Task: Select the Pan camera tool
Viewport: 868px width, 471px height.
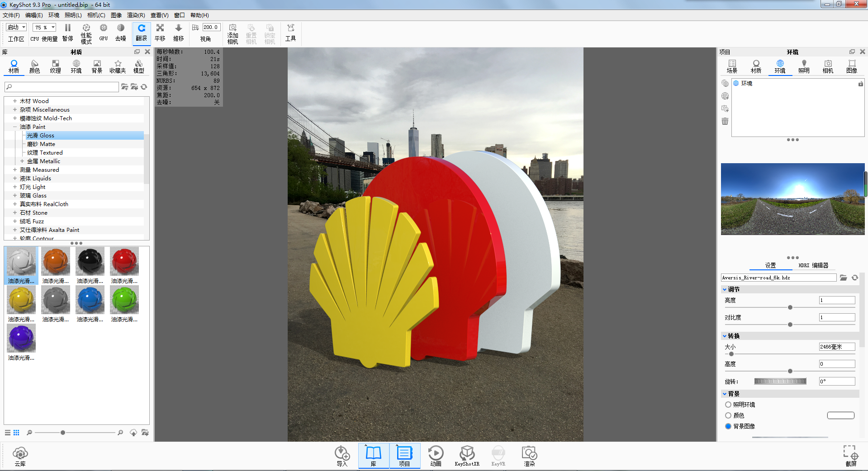Action: click(x=160, y=33)
